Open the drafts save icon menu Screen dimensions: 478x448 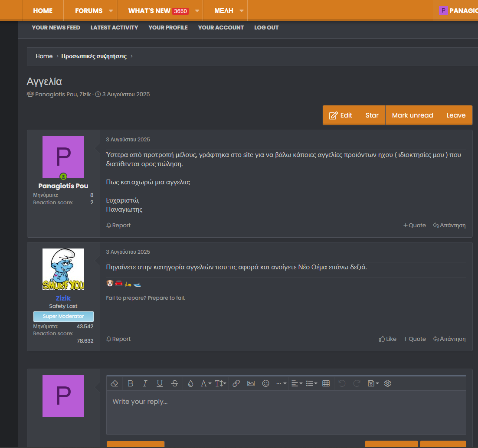click(x=373, y=383)
